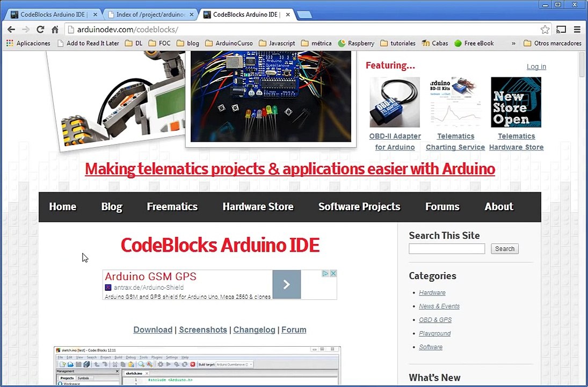Open Aplicaciones apps shortcut in bookmarks bar
The height and width of the screenshot is (387, 588).
pyautogui.click(x=28, y=43)
